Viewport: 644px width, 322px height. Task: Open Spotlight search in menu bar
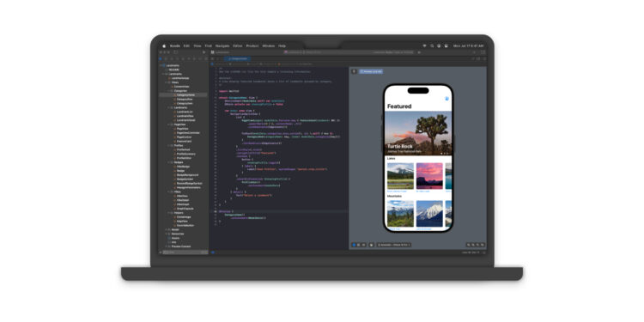[432, 46]
